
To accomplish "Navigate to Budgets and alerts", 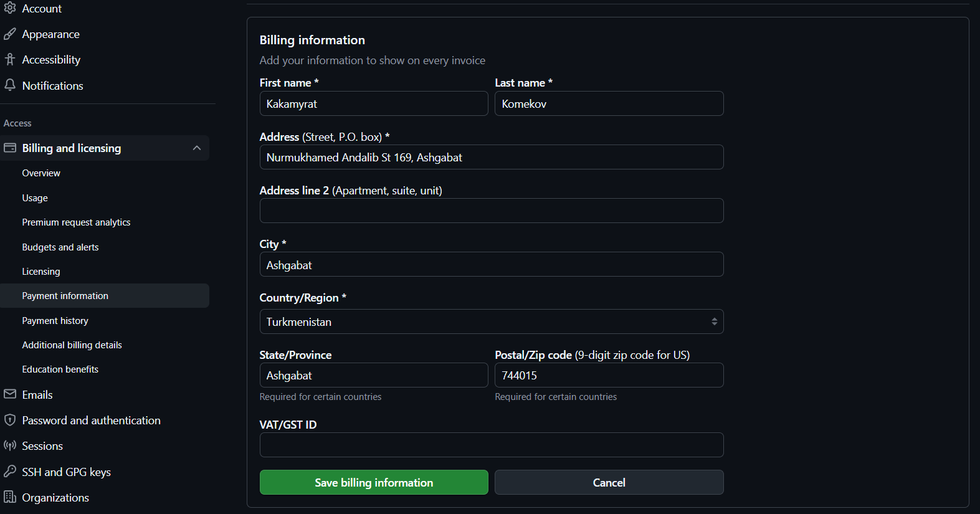I will [60, 247].
